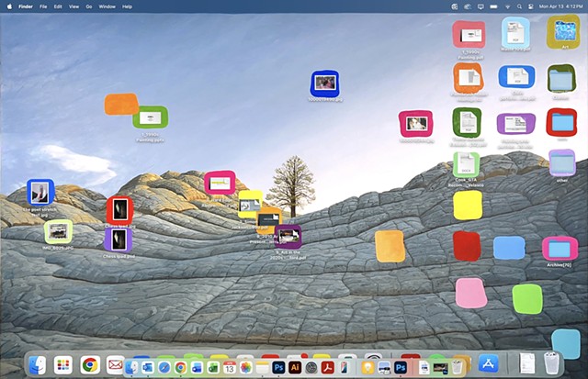Open the large Trash at the dock's end
This screenshot has width=588, height=379.
(551, 363)
